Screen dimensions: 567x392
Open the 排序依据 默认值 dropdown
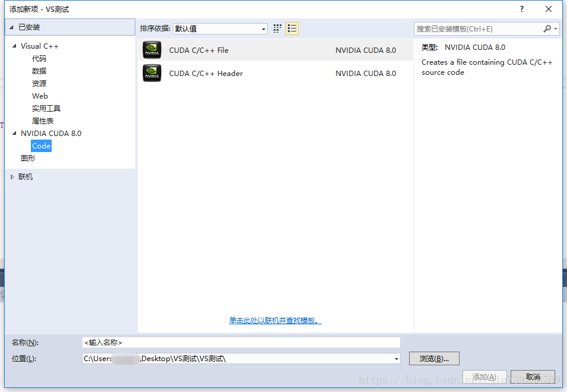pos(220,29)
